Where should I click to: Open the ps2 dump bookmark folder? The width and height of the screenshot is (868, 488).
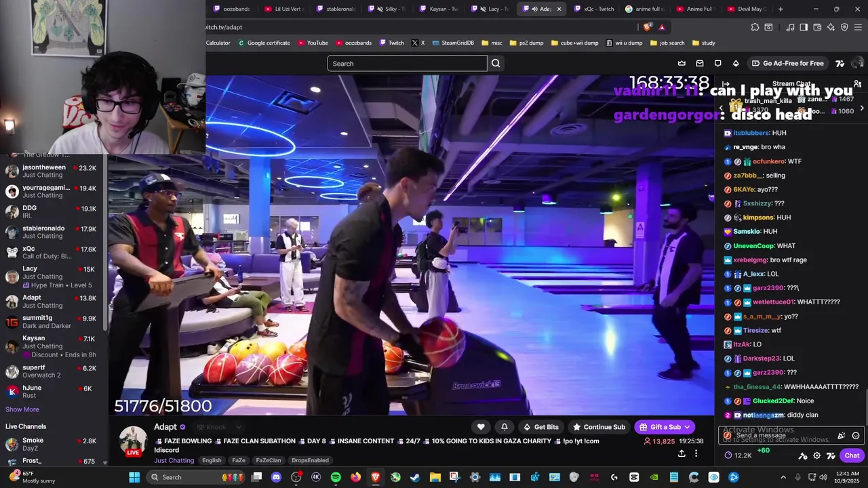pos(526,43)
